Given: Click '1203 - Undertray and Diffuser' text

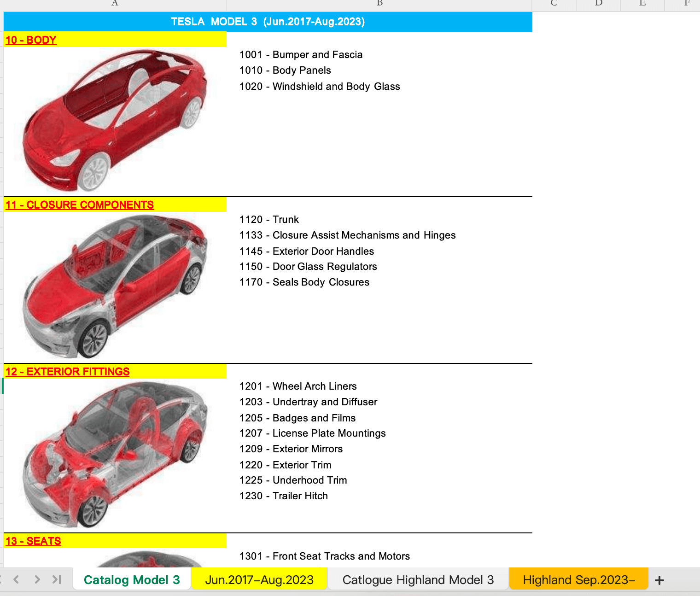Looking at the screenshot, I should tap(309, 402).
